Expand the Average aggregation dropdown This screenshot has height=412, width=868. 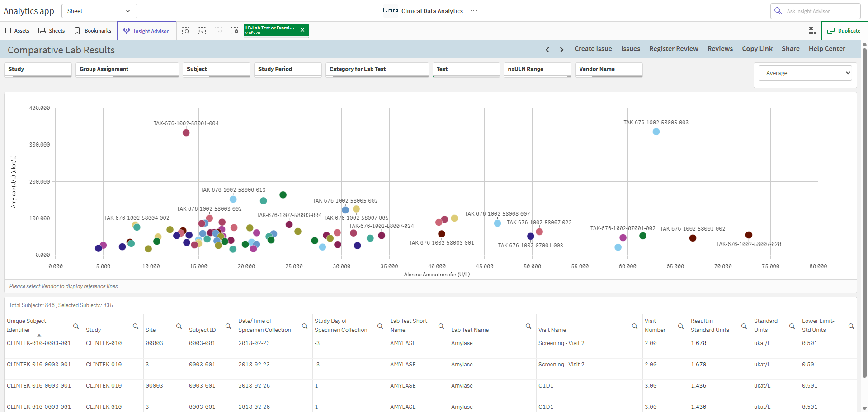pos(805,73)
